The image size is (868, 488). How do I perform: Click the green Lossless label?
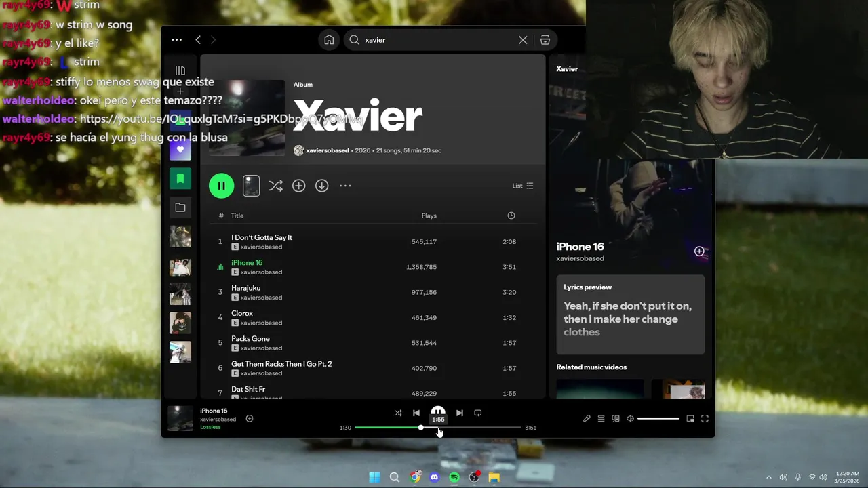tap(210, 427)
